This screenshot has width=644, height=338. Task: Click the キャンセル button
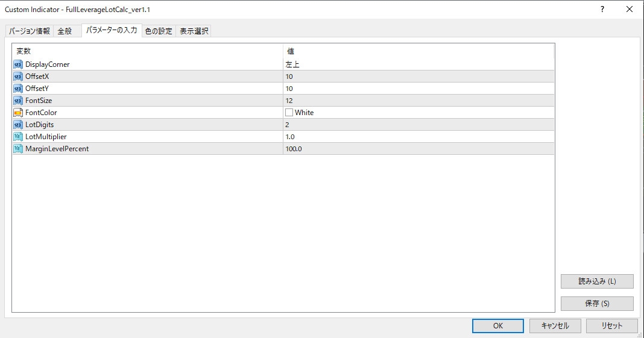click(555, 325)
